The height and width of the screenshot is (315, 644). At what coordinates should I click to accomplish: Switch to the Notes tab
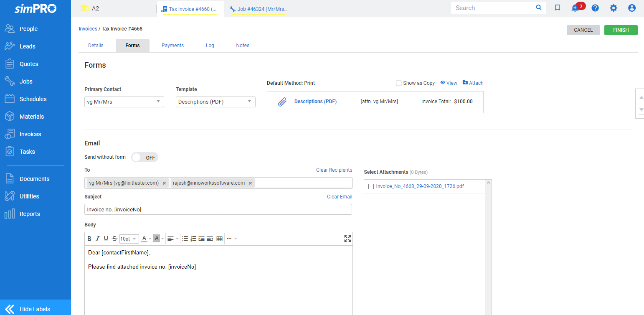[243, 46]
